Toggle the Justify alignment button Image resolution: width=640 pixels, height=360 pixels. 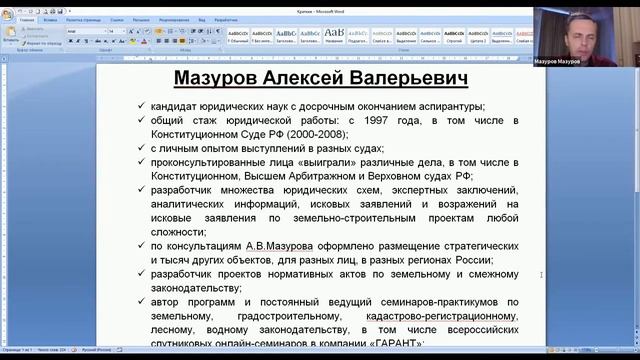click(x=182, y=41)
